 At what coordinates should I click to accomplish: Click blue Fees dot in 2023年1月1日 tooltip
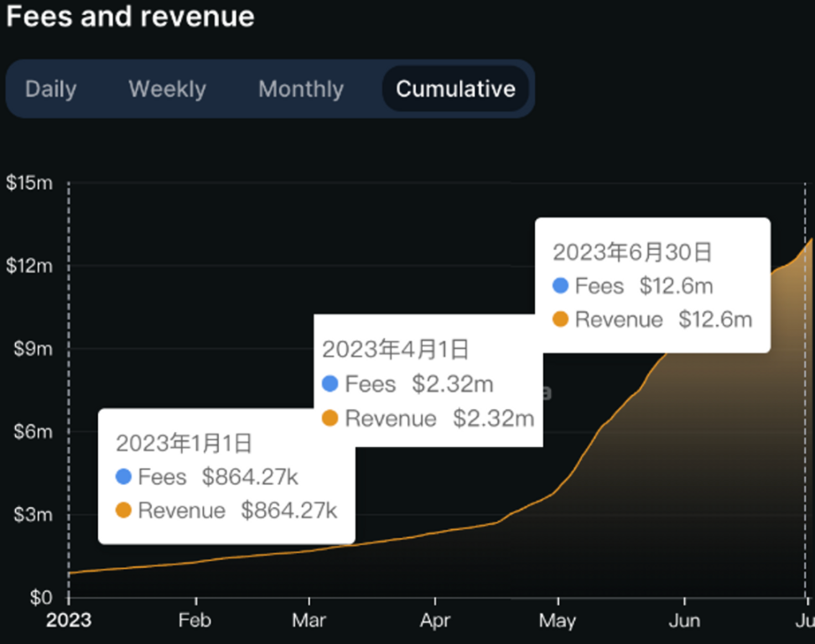click(x=124, y=477)
